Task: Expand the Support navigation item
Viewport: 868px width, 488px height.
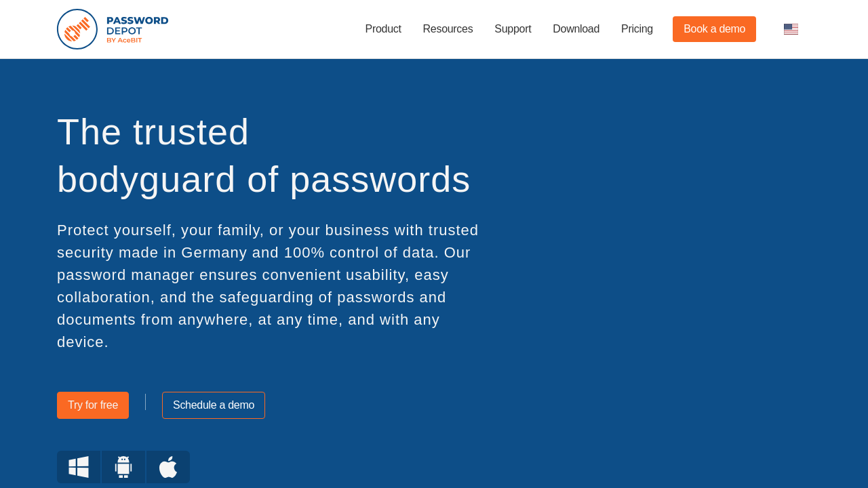Action: 513,29
